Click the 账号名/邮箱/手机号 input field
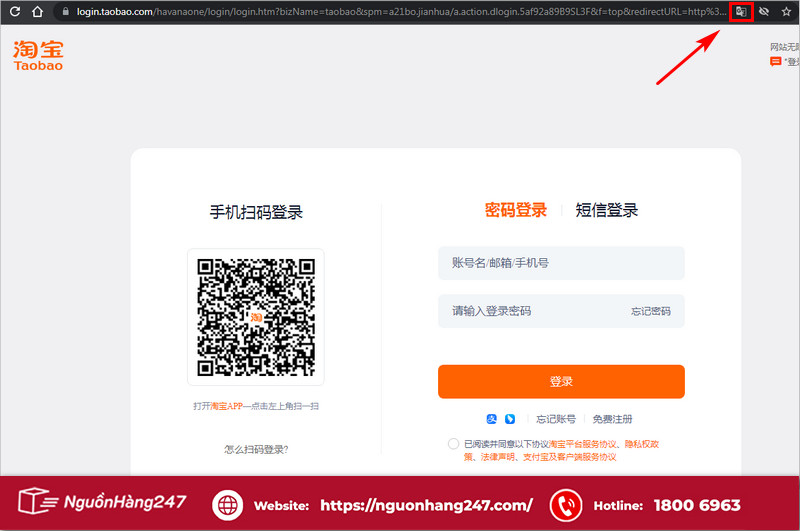800x531 pixels. click(561, 263)
